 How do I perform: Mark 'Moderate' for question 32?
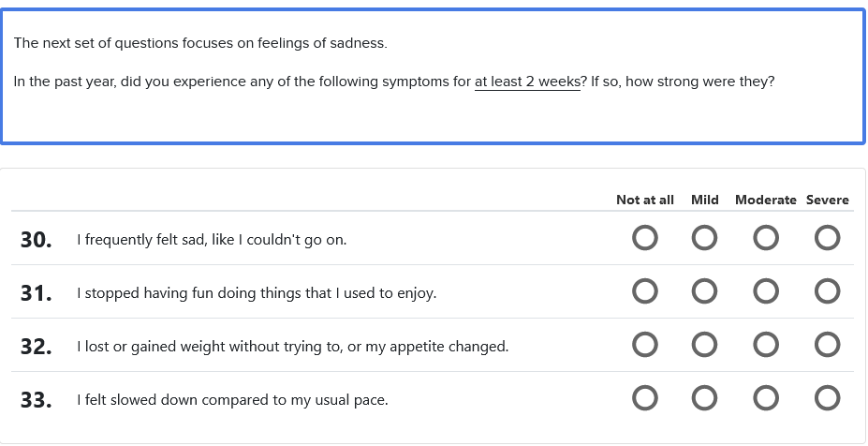(766, 346)
